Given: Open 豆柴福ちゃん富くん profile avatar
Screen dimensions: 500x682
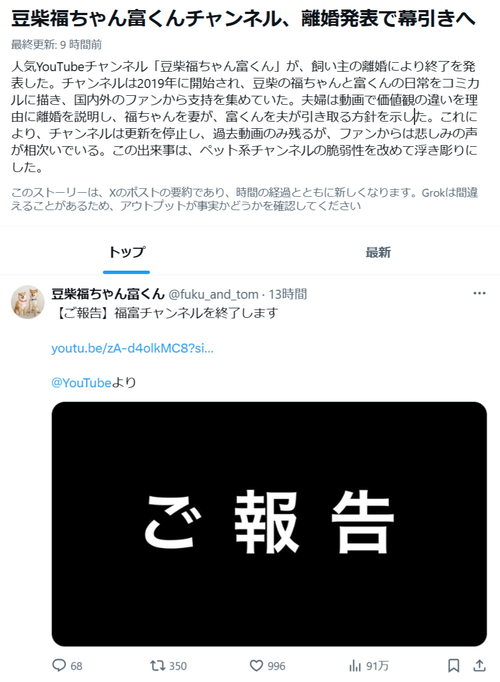Looking at the screenshot, I should (28, 302).
